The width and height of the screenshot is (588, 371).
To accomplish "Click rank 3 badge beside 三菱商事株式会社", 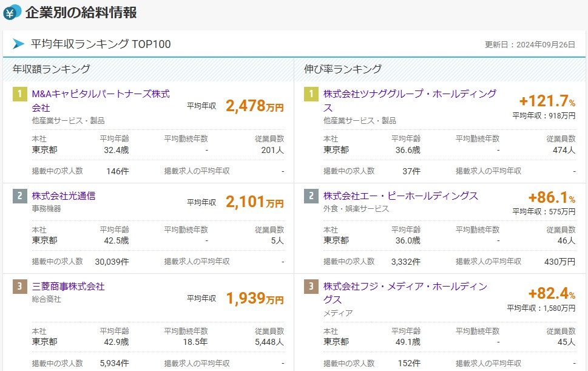I will [x=20, y=287].
